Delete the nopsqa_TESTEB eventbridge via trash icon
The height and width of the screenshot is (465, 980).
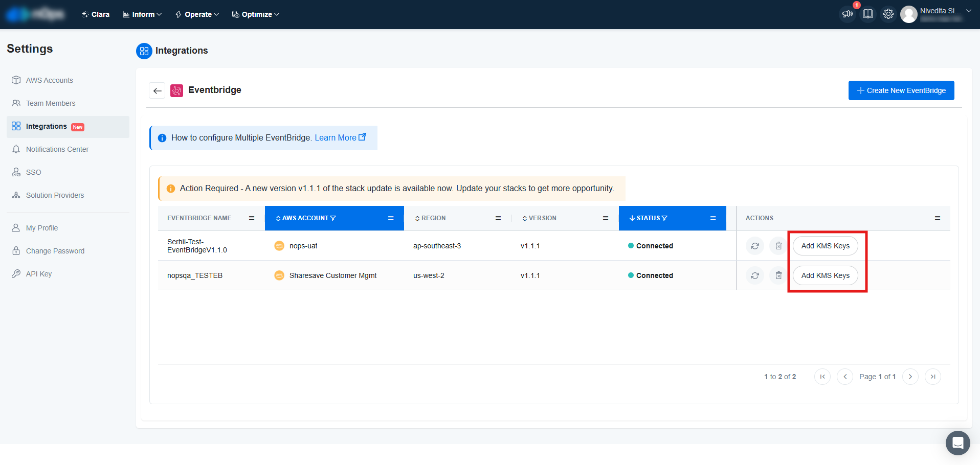(x=778, y=275)
